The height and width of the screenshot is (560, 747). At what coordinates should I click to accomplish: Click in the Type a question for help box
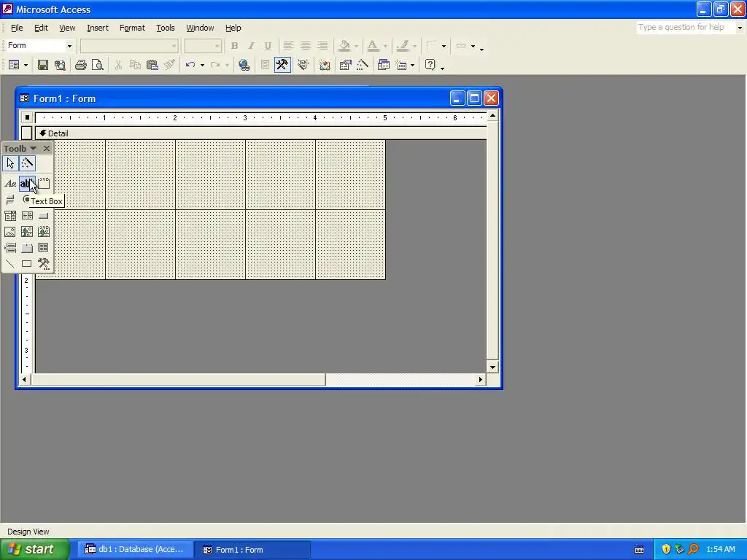pyautogui.click(x=684, y=27)
